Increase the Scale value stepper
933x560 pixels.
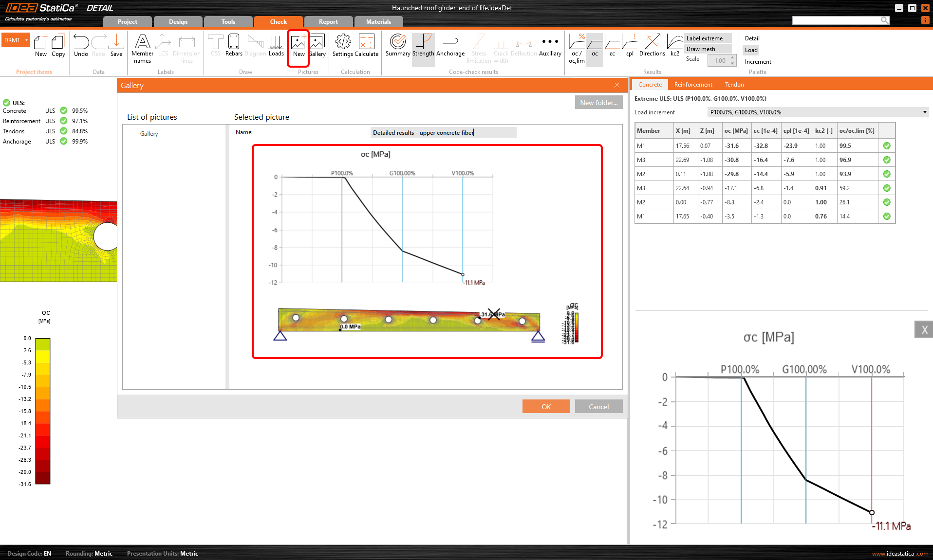(x=732, y=58)
